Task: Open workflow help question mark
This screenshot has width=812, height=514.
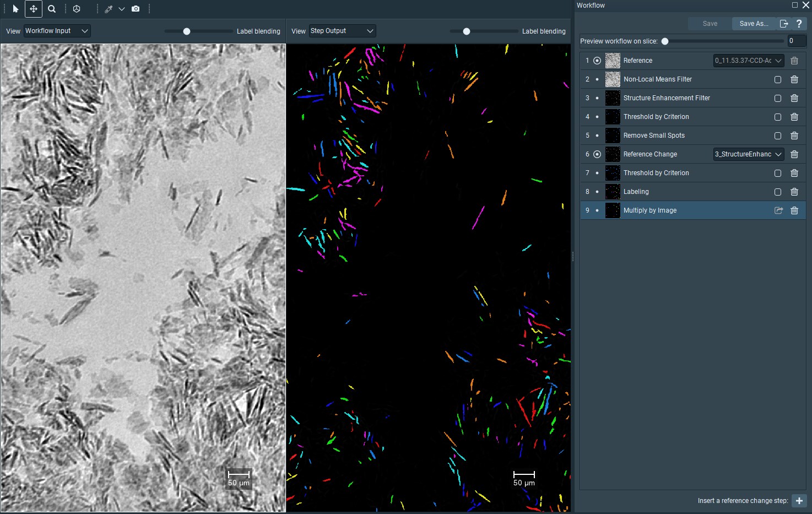Action: pyautogui.click(x=799, y=24)
